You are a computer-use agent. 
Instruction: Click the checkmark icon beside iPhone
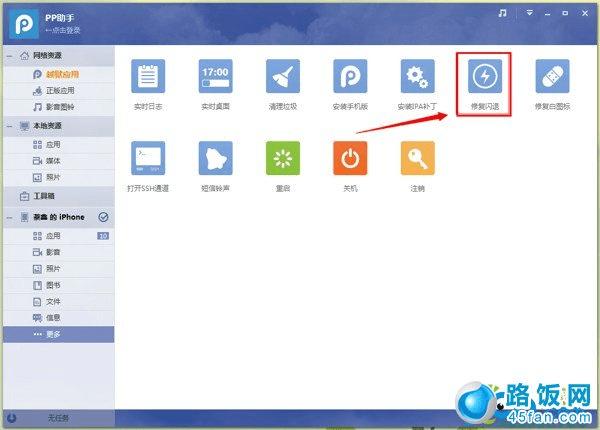(x=103, y=217)
